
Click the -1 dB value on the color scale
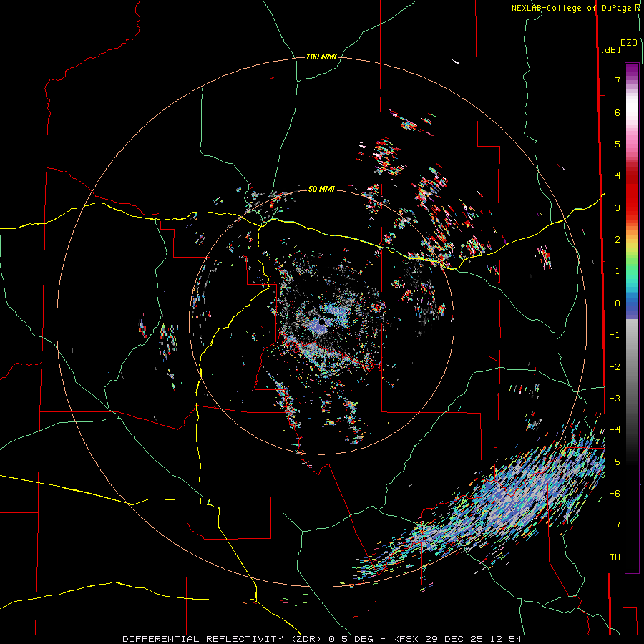point(615,335)
